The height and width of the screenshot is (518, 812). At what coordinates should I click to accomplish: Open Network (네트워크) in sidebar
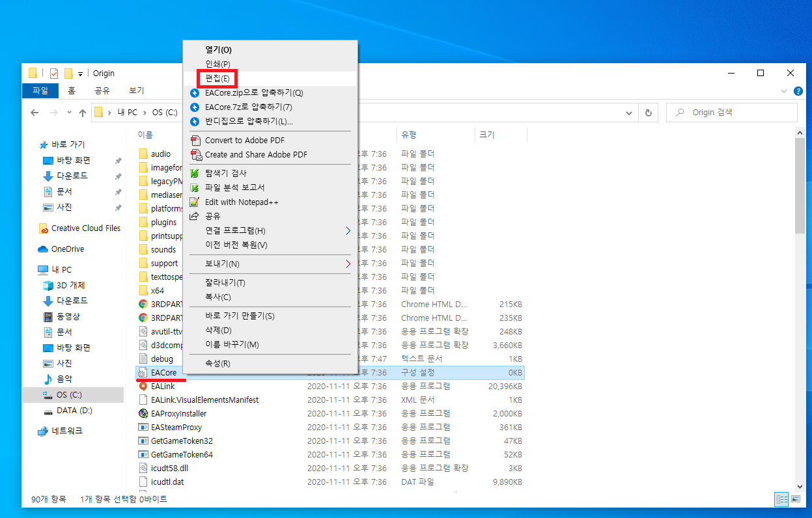[61, 431]
